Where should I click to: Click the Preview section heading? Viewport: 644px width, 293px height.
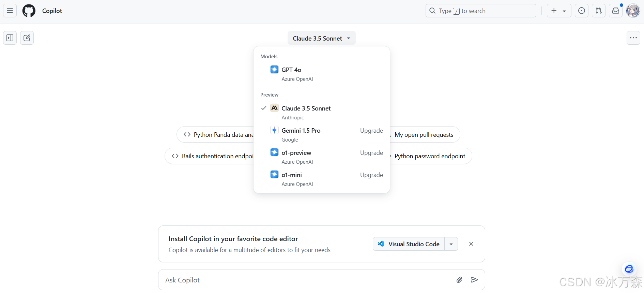[x=269, y=95]
